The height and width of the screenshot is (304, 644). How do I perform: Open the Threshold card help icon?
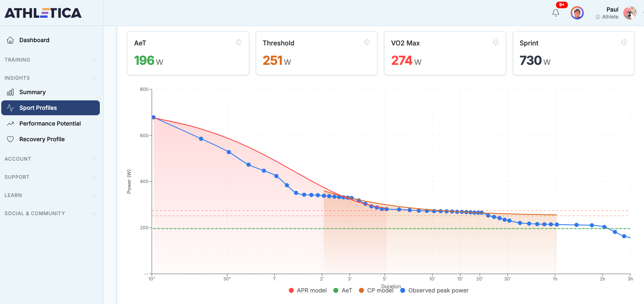click(367, 42)
